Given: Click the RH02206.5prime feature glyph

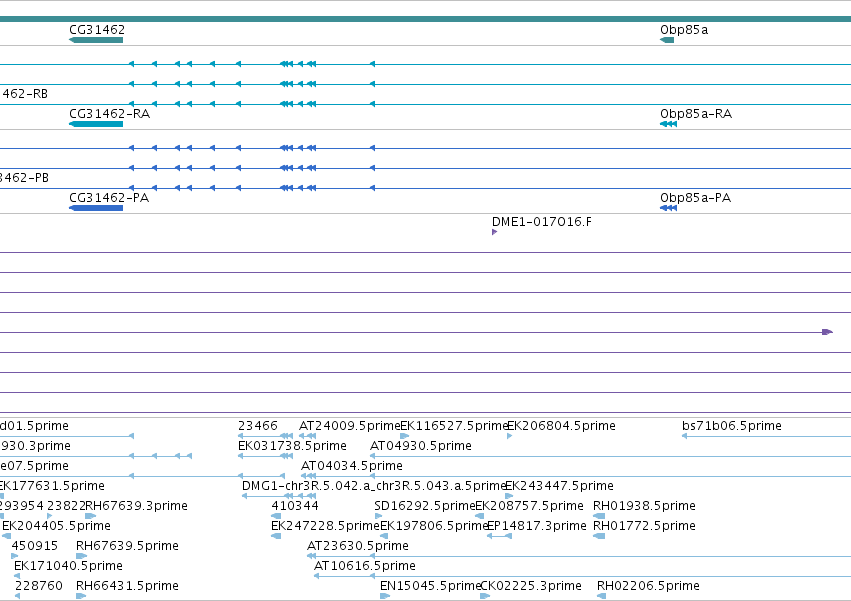Looking at the screenshot, I should tap(601, 596).
